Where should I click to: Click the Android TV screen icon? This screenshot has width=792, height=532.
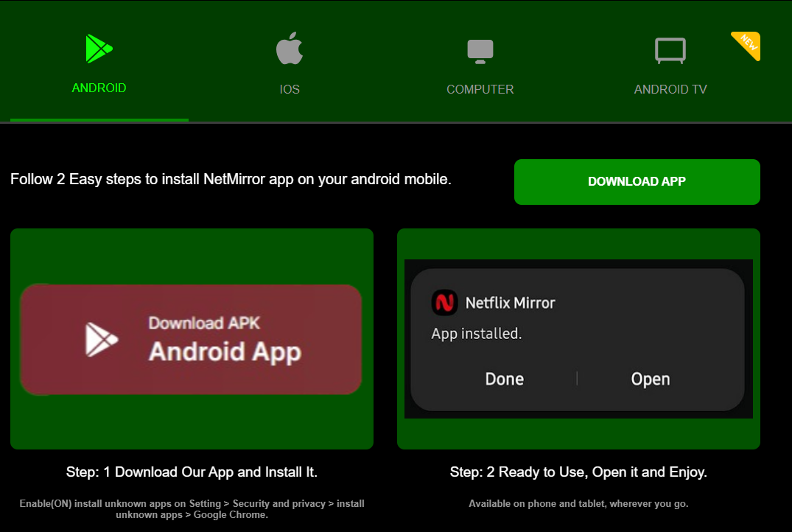tap(670, 51)
